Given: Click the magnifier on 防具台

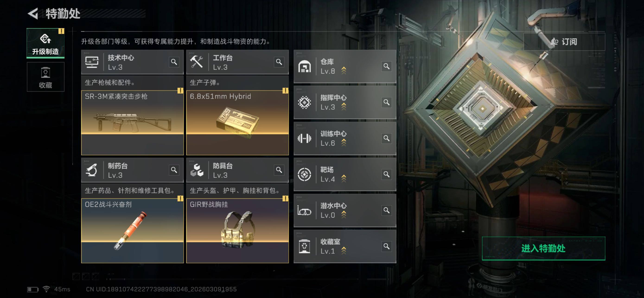Looking at the screenshot, I should (279, 170).
